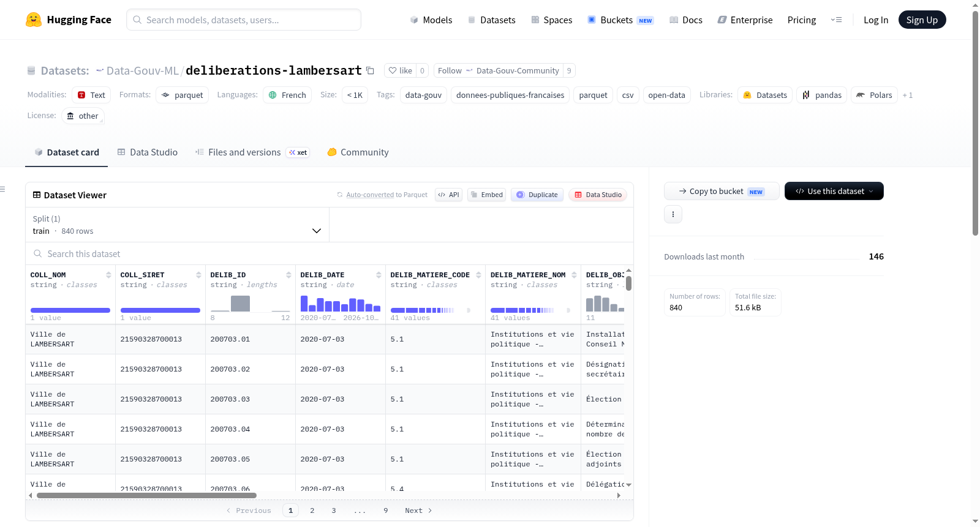
Task: Open the sidebar toggle at left edge
Action: pyautogui.click(x=3, y=189)
